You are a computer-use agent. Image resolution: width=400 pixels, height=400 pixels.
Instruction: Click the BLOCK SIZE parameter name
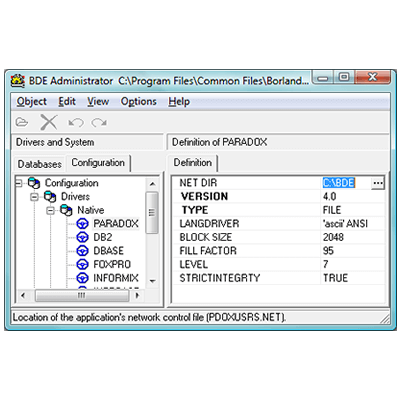(x=206, y=237)
